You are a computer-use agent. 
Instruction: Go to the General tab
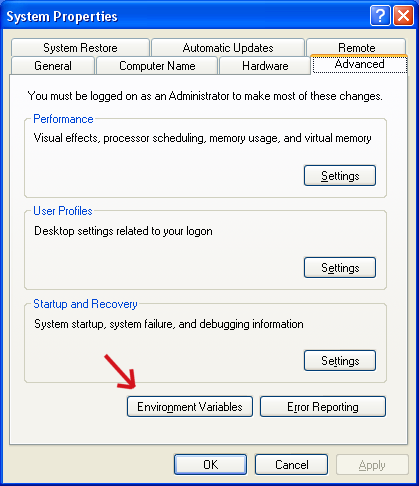[53, 66]
